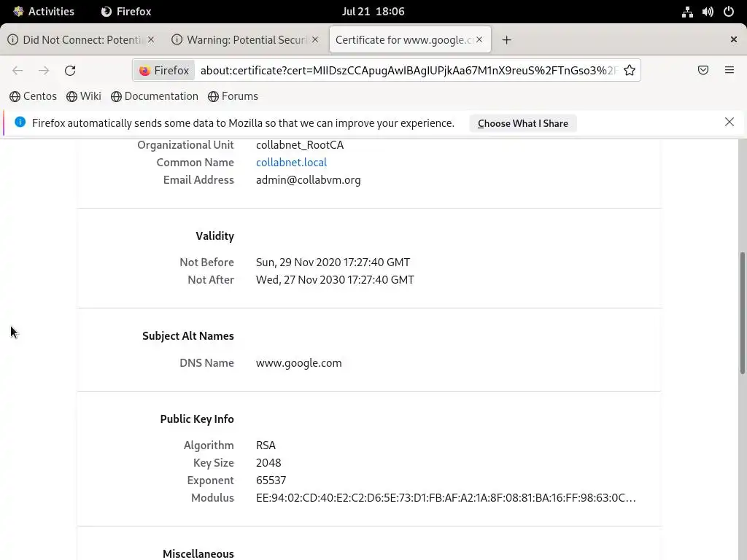Screen dimensions: 747x560
Task: Open a new tab with the plus icon
Action: (506, 40)
